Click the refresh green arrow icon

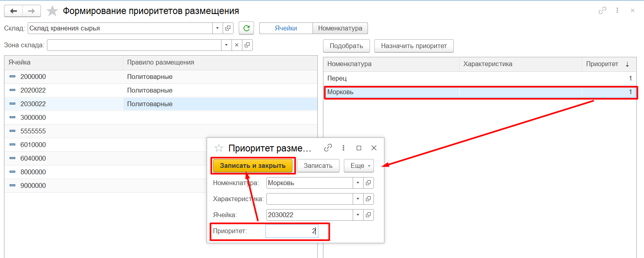[246, 28]
